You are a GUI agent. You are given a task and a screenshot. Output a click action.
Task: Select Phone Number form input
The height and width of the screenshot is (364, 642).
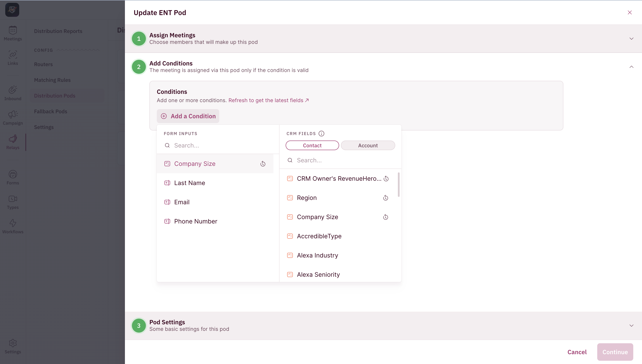point(215,221)
